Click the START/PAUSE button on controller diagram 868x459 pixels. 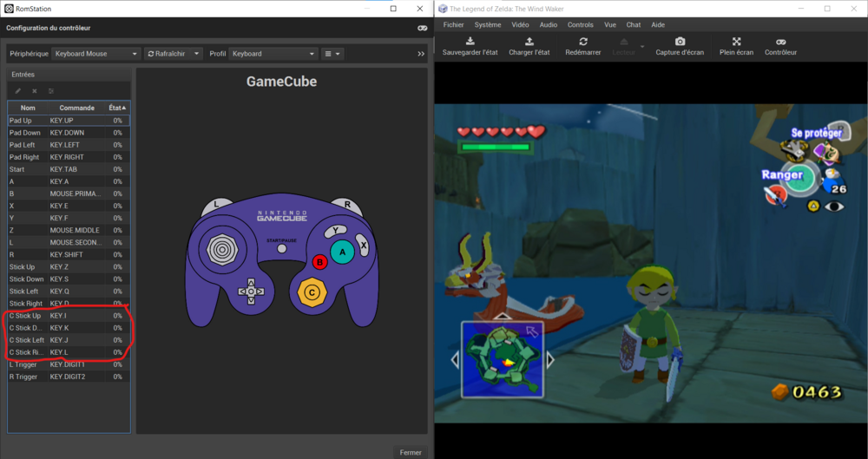(282, 249)
